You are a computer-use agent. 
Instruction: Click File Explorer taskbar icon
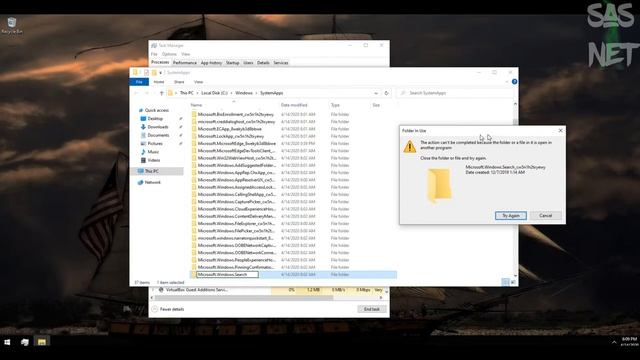pos(42,342)
